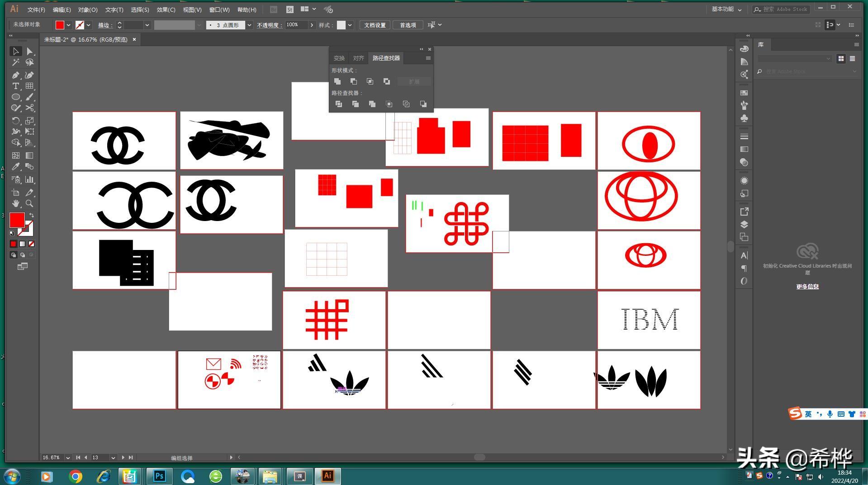Select the Gradient tool
The image size is (868, 485).
(29, 155)
